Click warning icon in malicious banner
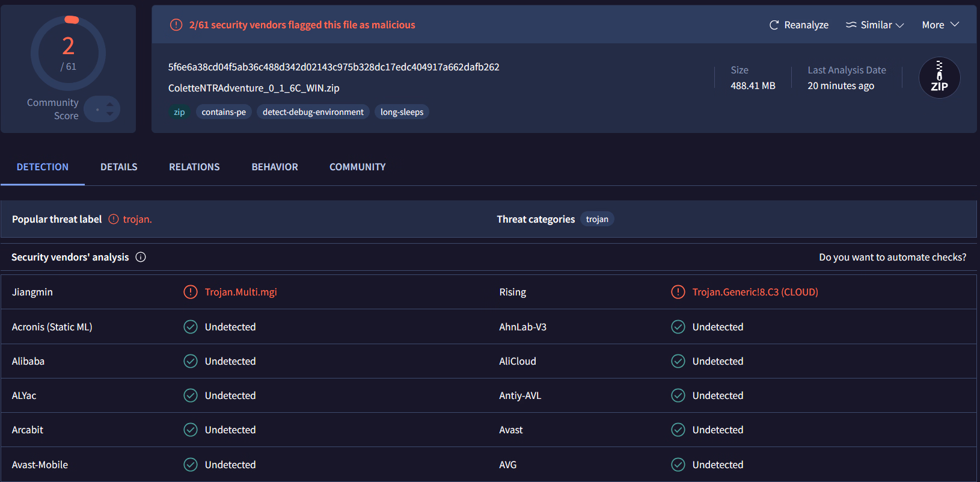 point(176,25)
